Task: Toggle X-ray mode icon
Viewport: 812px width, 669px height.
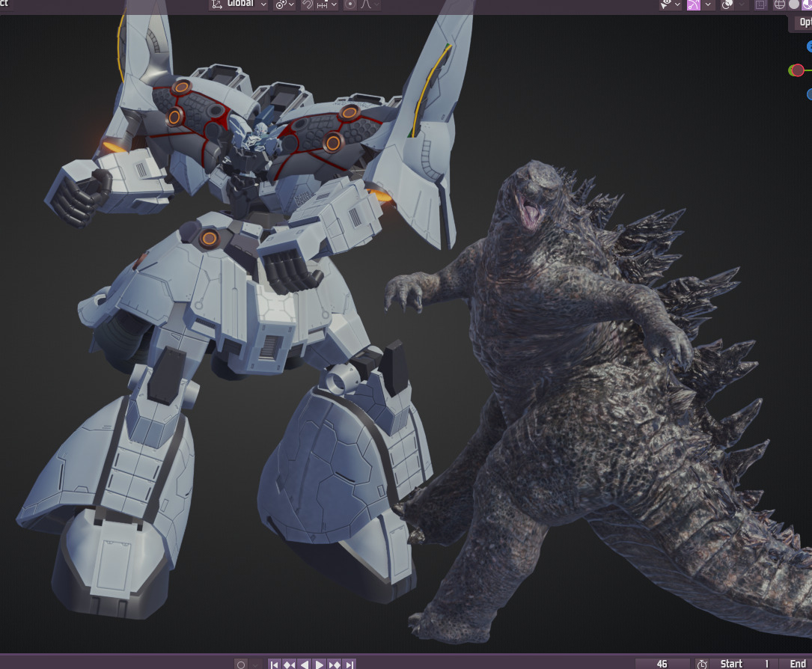Action: click(x=761, y=4)
